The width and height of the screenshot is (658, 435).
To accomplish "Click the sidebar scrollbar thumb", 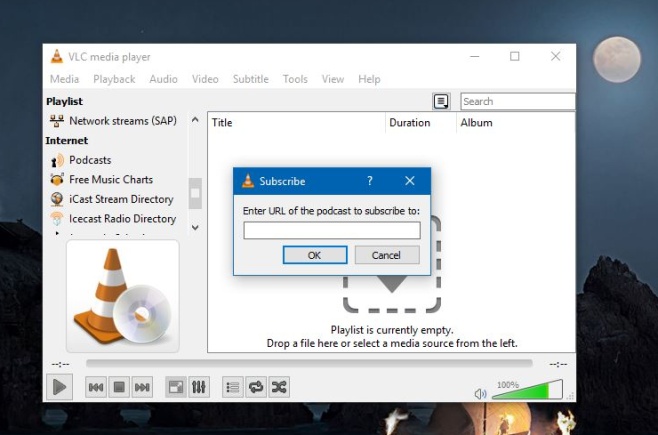I will pyautogui.click(x=195, y=193).
